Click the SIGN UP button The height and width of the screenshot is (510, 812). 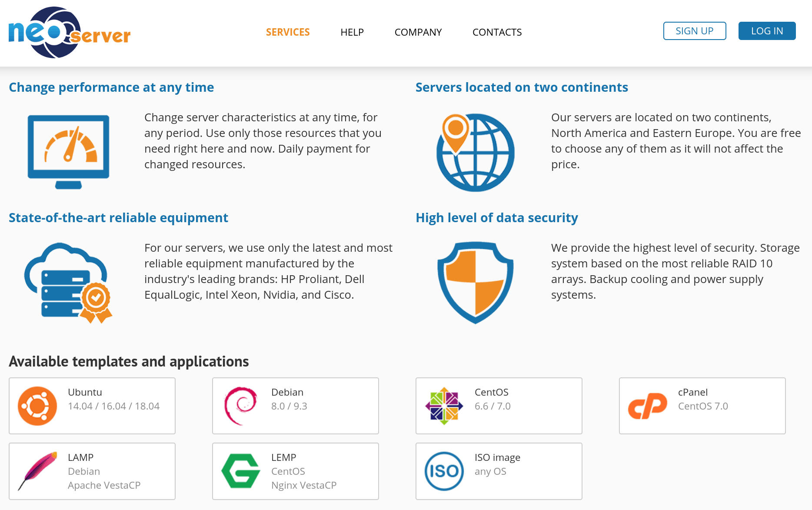695,31
